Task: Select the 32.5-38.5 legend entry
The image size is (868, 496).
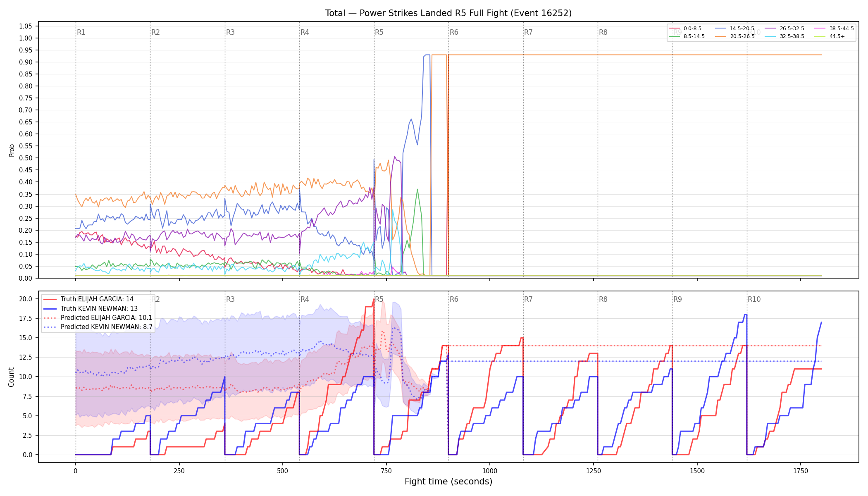Action: coord(785,36)
